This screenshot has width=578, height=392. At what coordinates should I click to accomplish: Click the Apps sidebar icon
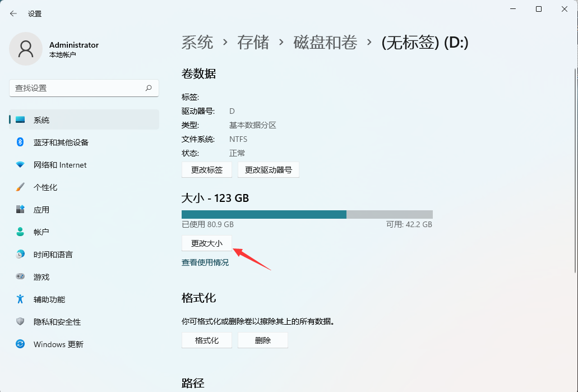(21, 210)
